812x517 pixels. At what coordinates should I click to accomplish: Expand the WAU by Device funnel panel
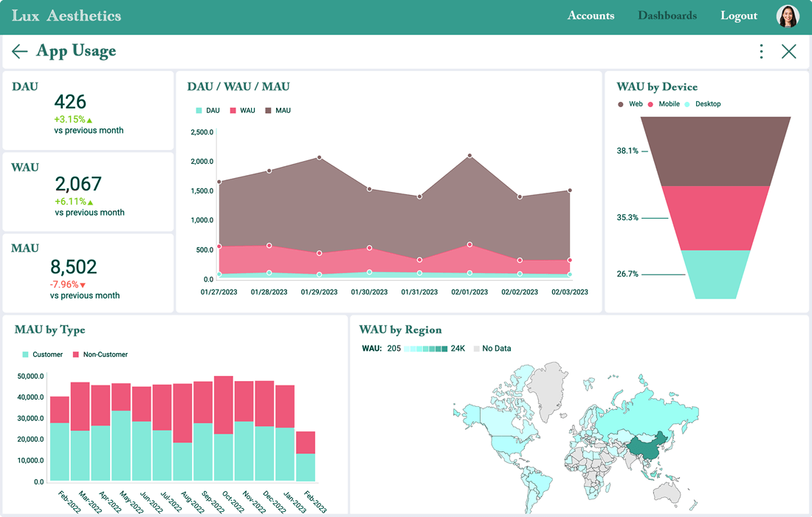706,192
